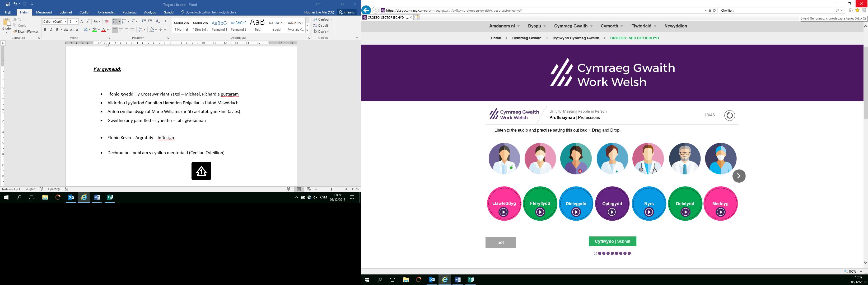The height and width of the screenshot is (285, 868).
Task: Open Outlook from the left taskbar
Action: (x=71, y=197)
